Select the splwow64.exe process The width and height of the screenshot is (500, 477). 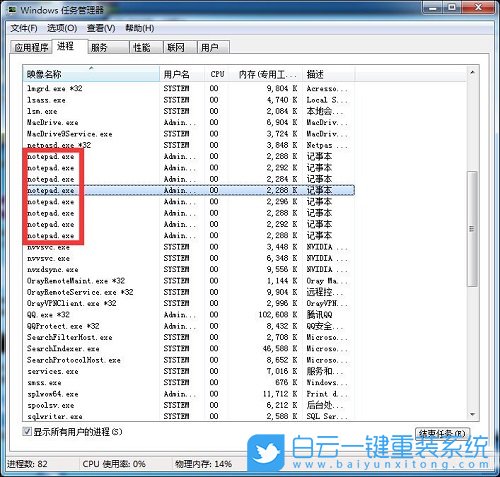pyautogui.click(x=189, y=394)
